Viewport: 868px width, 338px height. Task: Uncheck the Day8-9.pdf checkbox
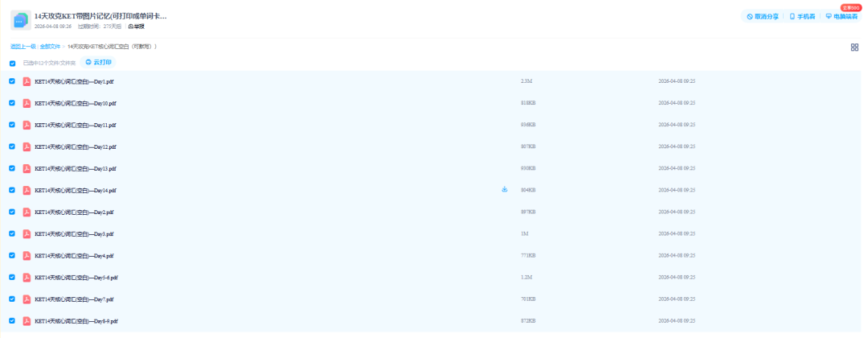[x=12, y=320]
